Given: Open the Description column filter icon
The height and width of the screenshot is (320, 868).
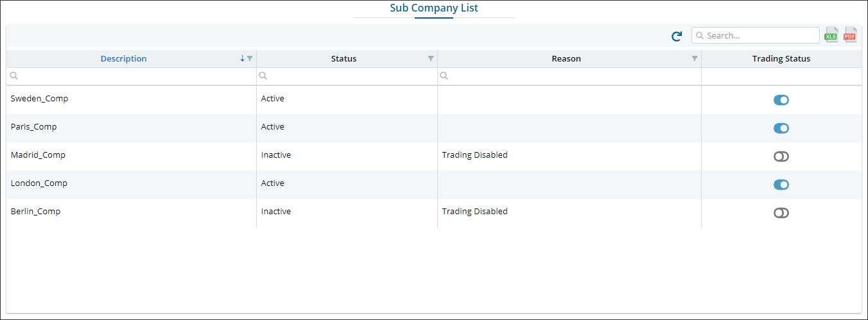Looking at the screenshot, I should tap(250, 58).
